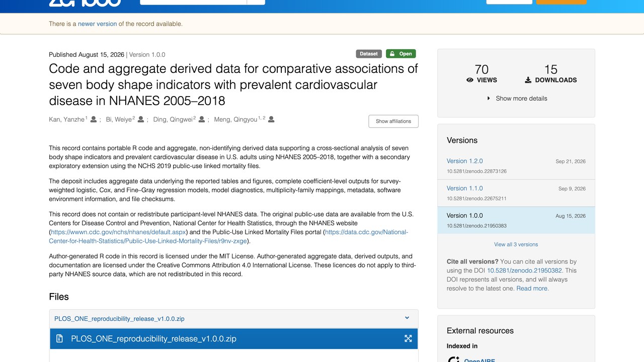Open author Bi, Weiye's name link

pos(119,120)
